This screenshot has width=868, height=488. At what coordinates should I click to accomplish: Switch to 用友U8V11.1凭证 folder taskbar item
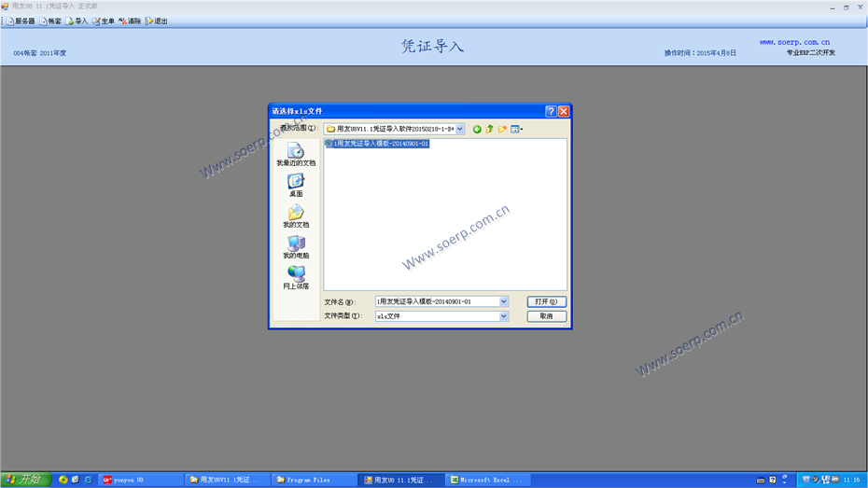click(227, 480)
